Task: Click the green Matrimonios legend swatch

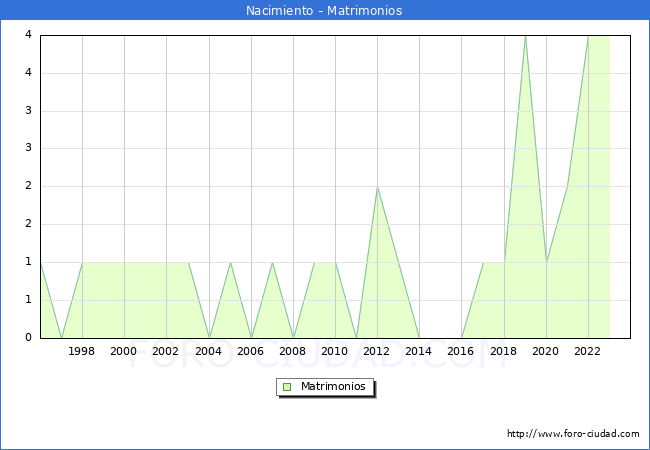Action: pyautogui.click(x=287, y=386)
